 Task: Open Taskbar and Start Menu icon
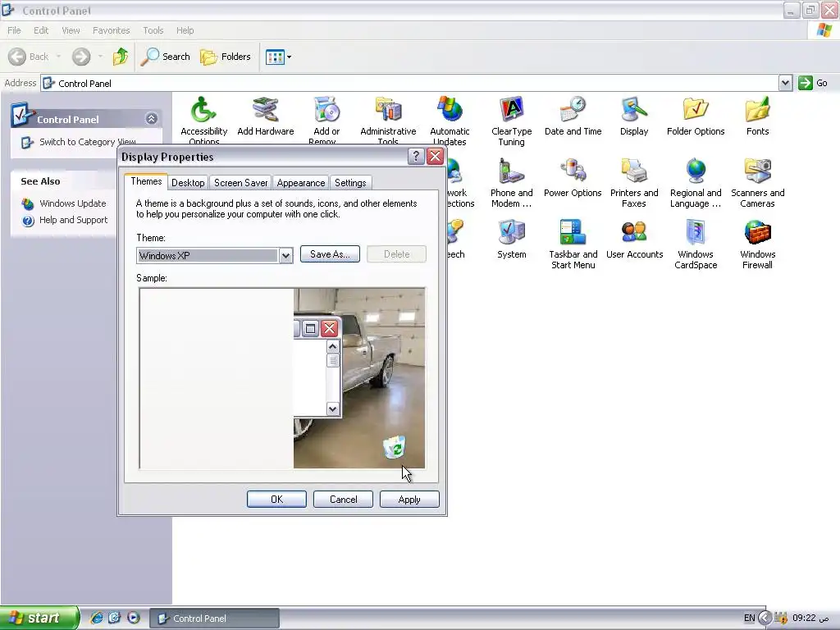(573, 233)
